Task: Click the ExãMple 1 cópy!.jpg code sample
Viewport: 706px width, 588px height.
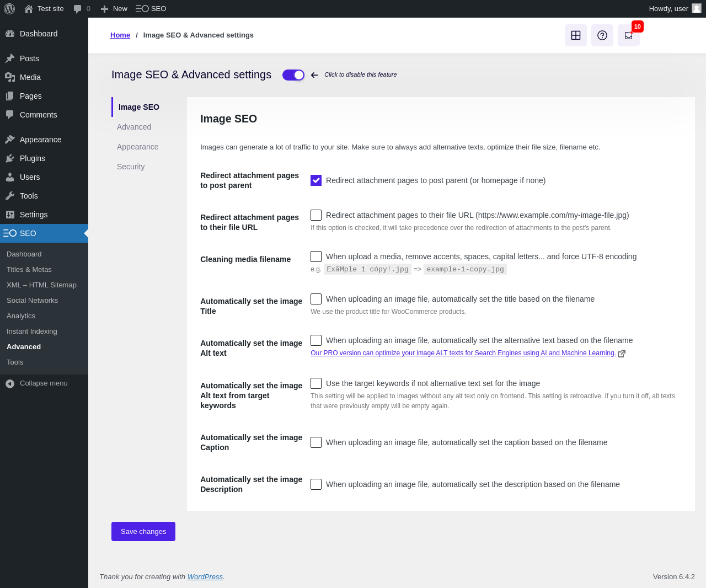Action: tap(368, 269)
